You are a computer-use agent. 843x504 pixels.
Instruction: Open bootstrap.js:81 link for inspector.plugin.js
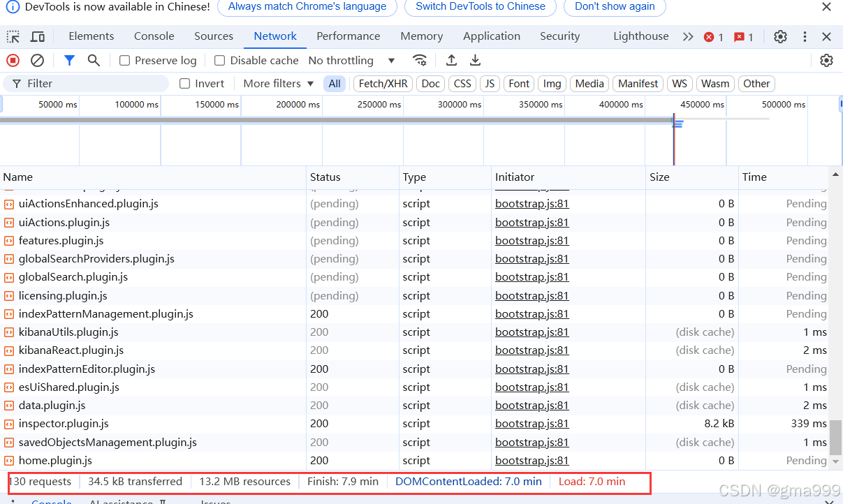[532, 424]
